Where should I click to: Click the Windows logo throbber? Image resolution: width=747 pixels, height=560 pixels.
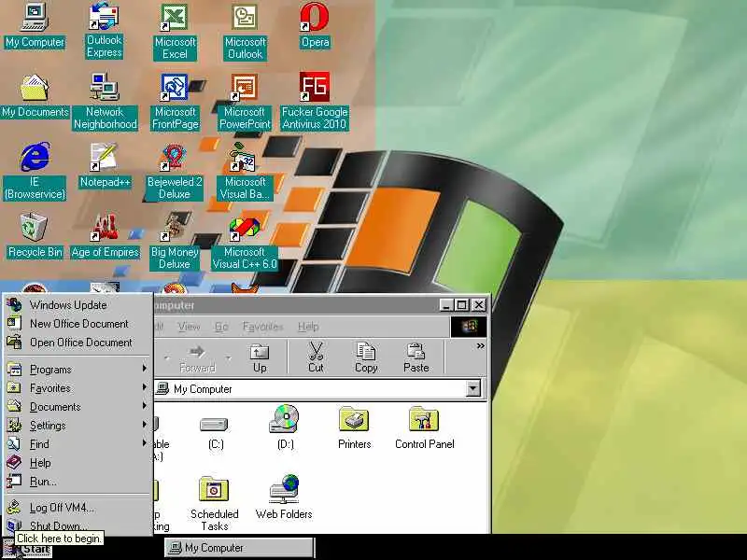point(469,327)
